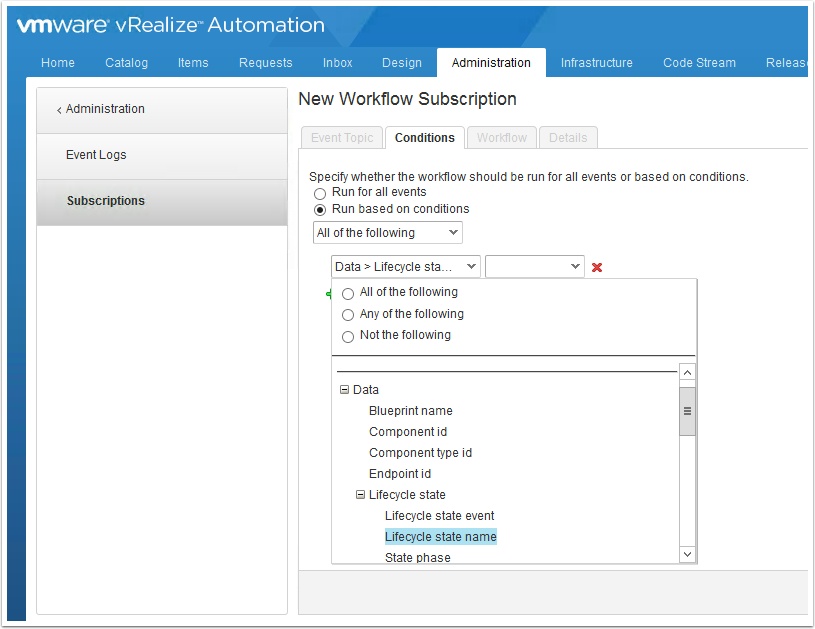The height and width of the screenshot is (629, 815).
Task: Open the Data > Lifecycle state dropdown
Action: click(x=405, y=267)
